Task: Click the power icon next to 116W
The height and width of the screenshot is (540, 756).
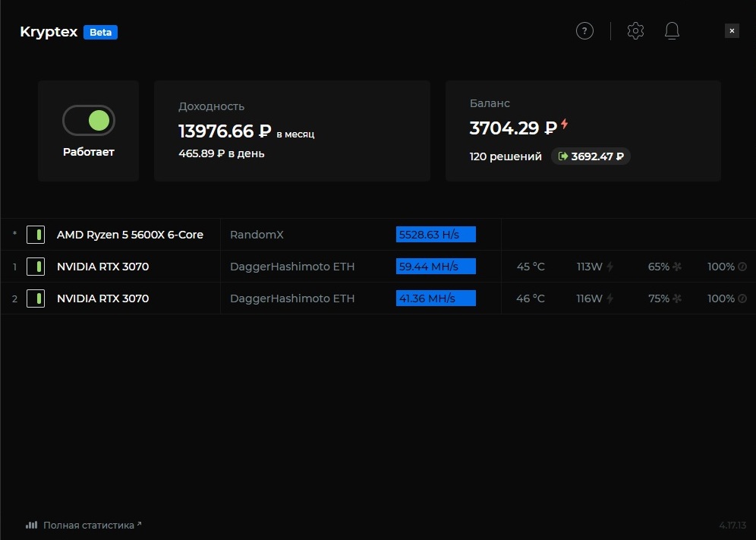Action: coord(610,298)
